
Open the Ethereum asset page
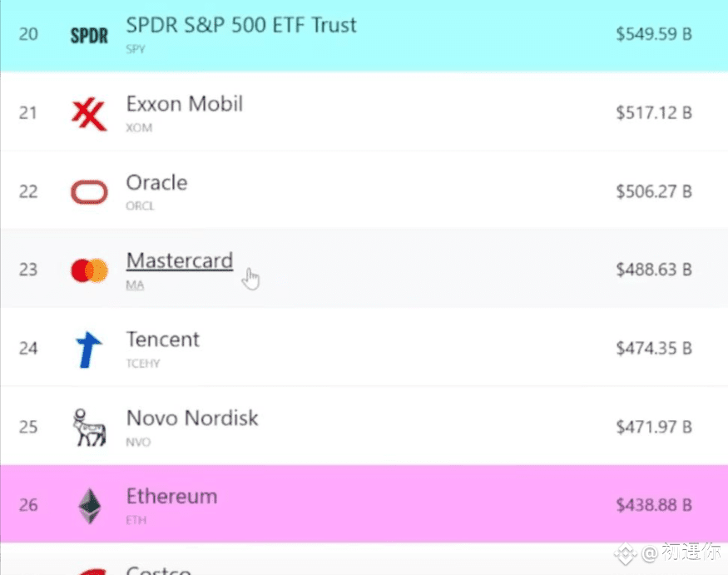pyautogui.click(x=171, y=496)
